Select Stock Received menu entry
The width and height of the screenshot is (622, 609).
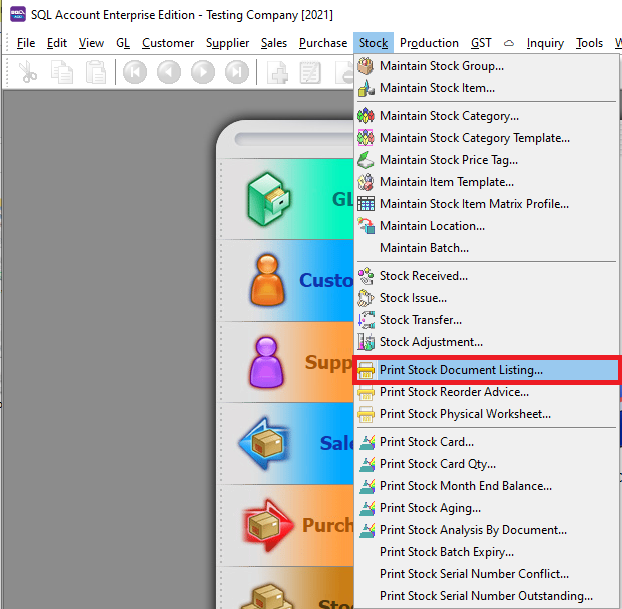tap(423, 276)
